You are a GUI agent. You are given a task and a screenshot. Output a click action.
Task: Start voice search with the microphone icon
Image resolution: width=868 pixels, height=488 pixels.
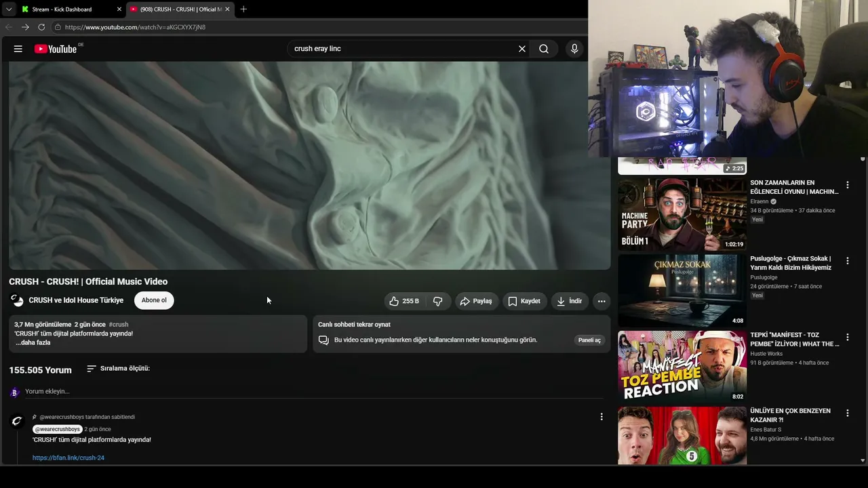[574, 49]
